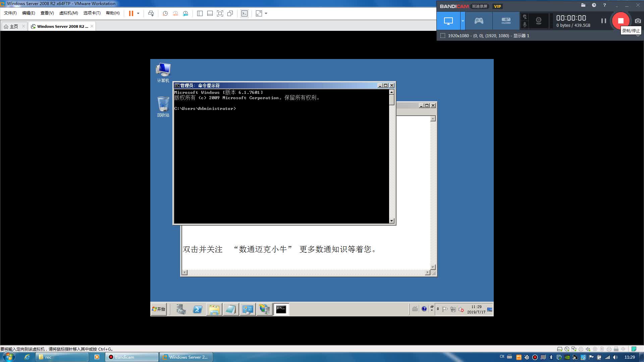Take a Bandicam screenshot with camera icon
Viewport: 644px width, 362px height.
638,21
